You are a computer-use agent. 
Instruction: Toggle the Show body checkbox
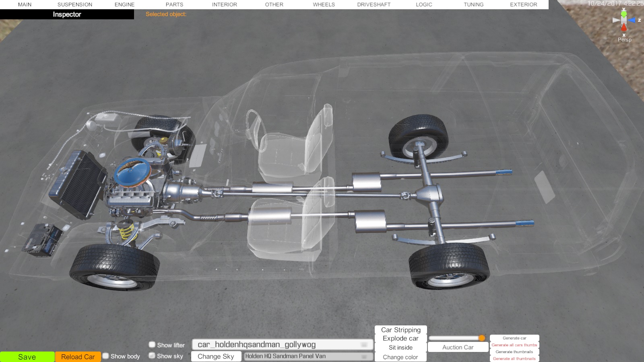click(106, 356)
